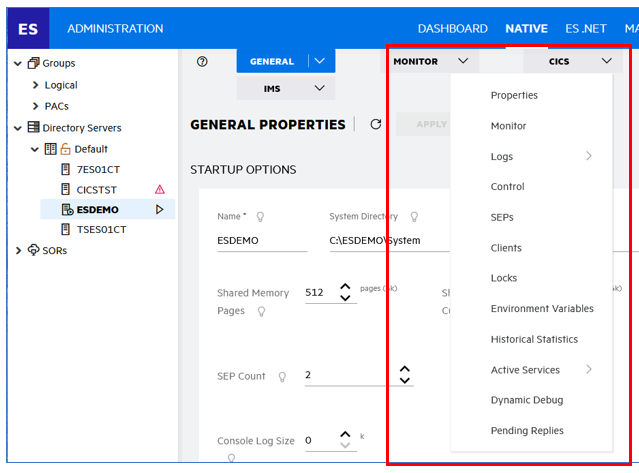Click the warning triangle next to CICSTST
Screen dimensions: 639x473
pos(160,189)
